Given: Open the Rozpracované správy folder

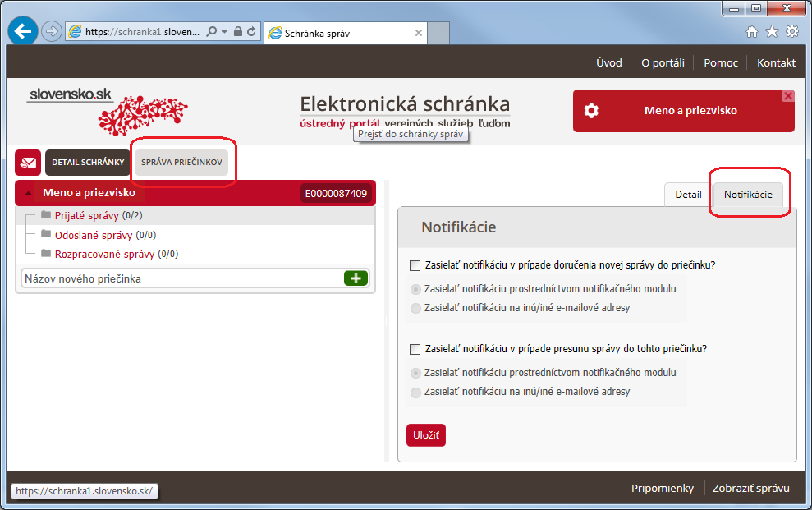Looking at the screenshot, I should tap(104, 255).
